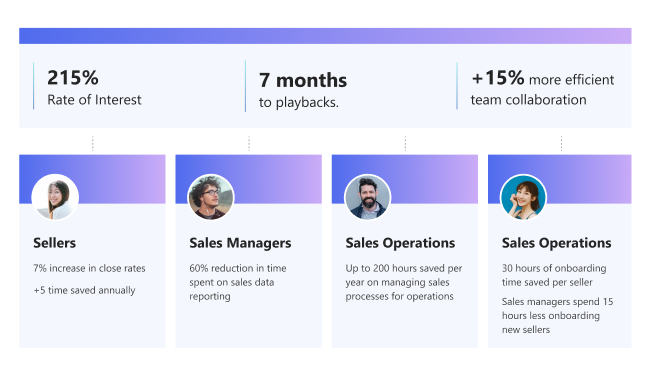648x375 pixels.
Task: Click the Sales Managers heading
Action: point(240,243)
